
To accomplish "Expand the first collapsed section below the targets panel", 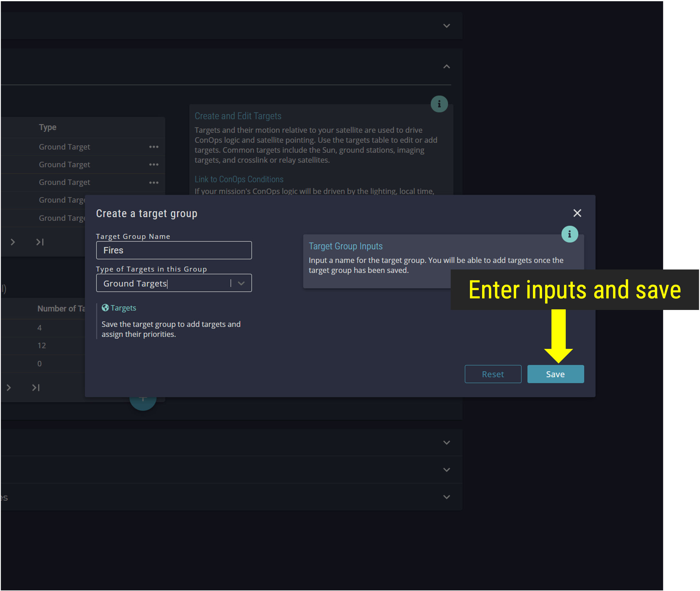I will [x=446, y=443].
